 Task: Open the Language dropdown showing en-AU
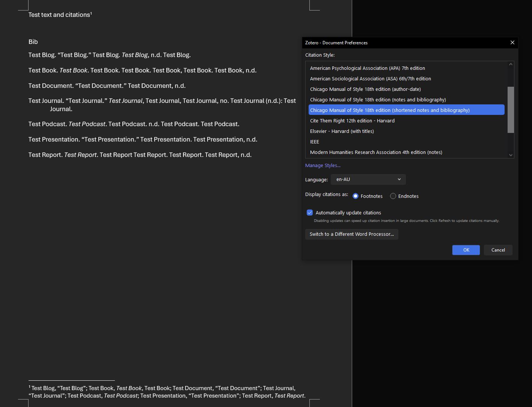(x=368, y=179)
